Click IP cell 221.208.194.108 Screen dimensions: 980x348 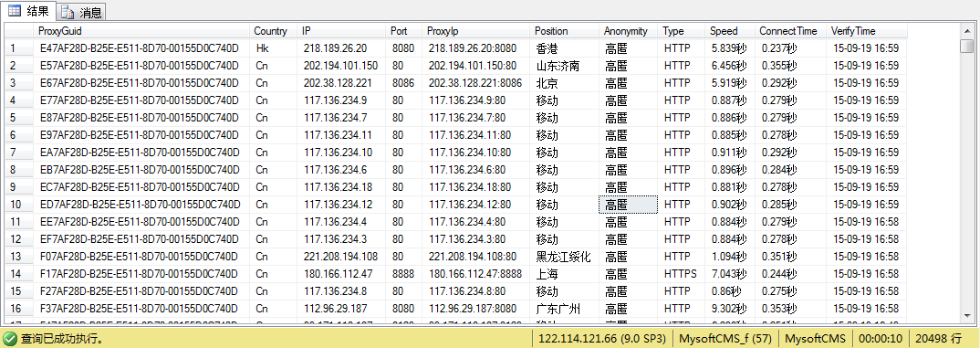[340, 257]
